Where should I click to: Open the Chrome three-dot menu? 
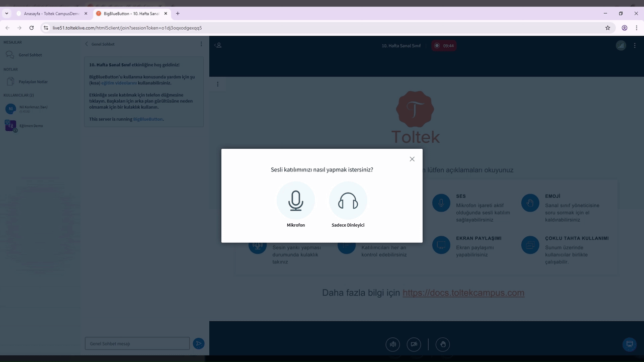coord(636,28)
